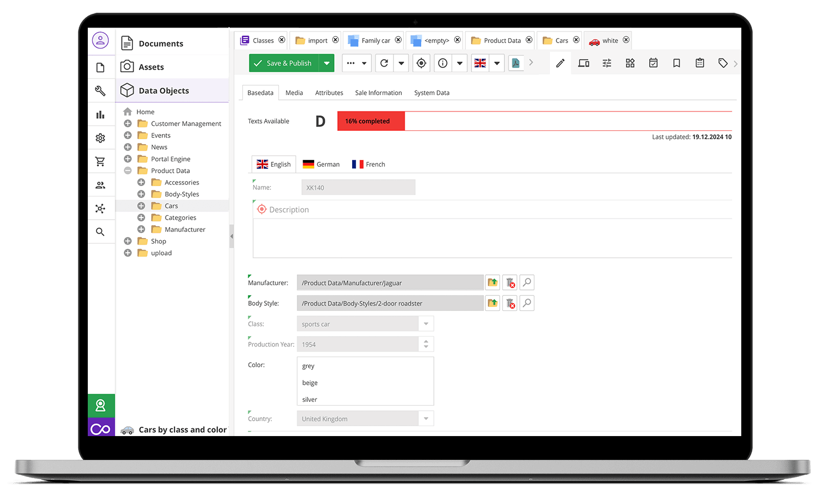Click the reload icon in the toolbar

tap(384, 63)
